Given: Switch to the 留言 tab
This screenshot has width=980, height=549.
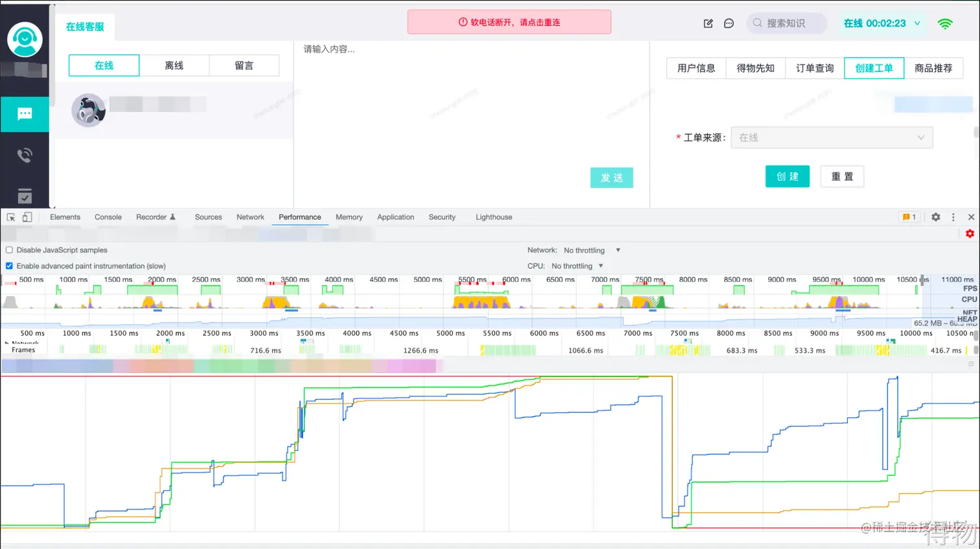Looking at the screenshot, I should [244, 65].
